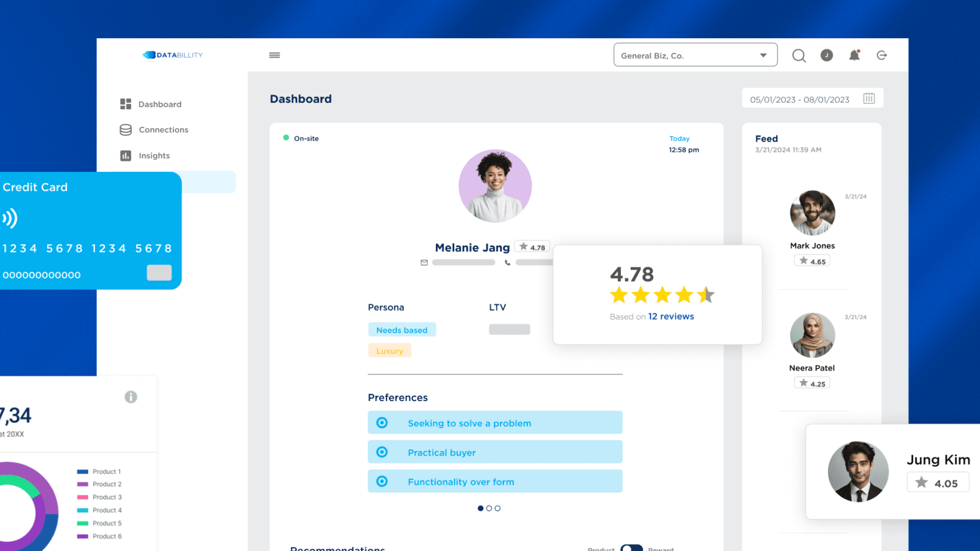Click the Product 1 legend color swatch

tap(83, 471)
